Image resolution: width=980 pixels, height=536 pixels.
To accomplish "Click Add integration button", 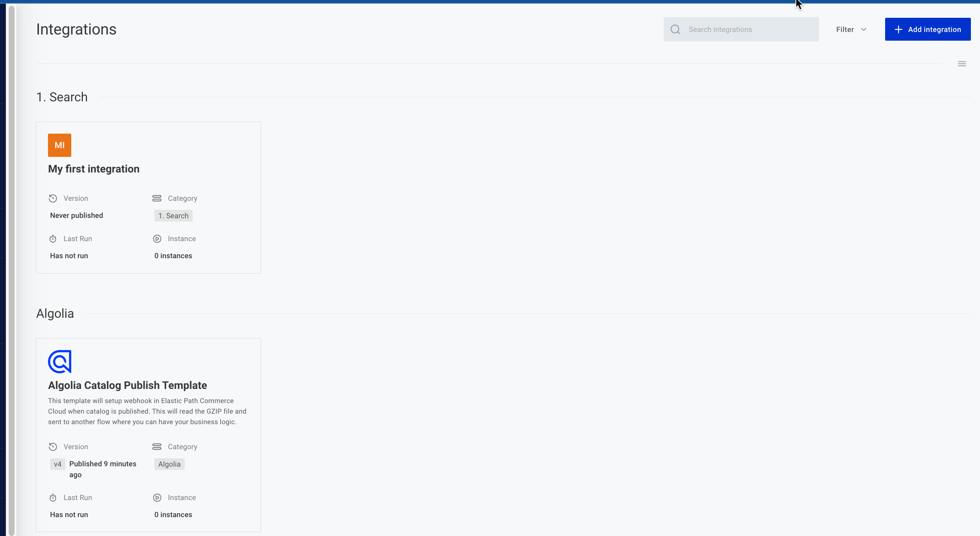I will (928, 29).
